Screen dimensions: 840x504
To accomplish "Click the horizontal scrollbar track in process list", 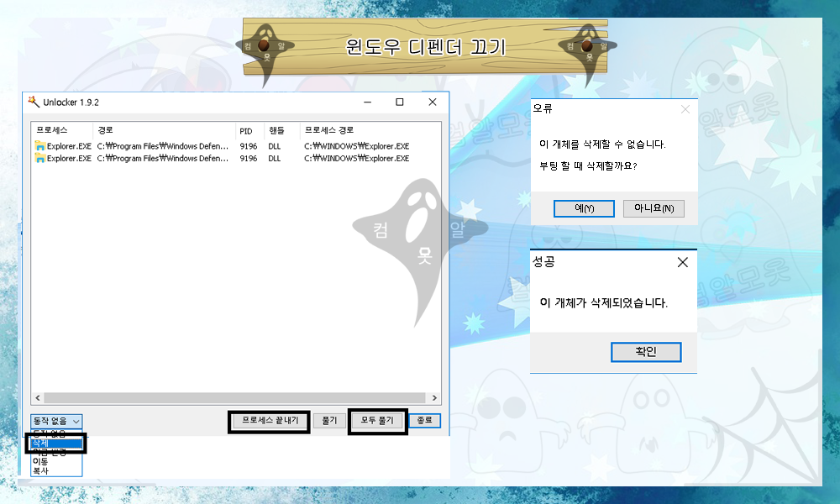I will click(x=236, y=398).
